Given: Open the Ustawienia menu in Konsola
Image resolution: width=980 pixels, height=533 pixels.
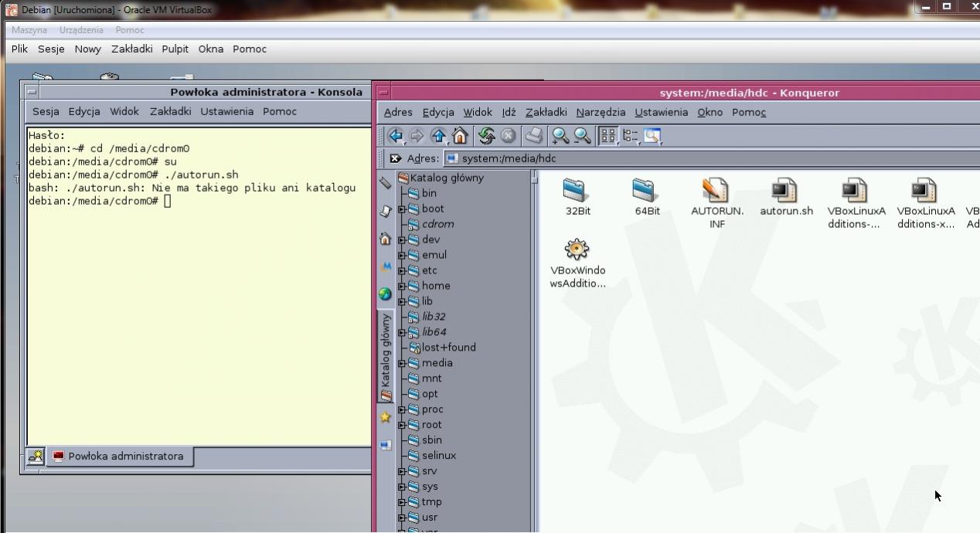Looking at the screenshot, I should click(226, 111).
